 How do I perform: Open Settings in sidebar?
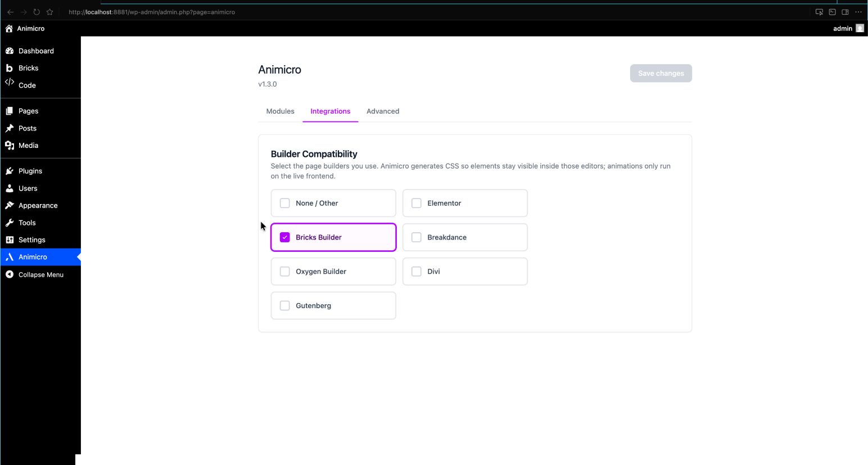[x=40, y=240]
